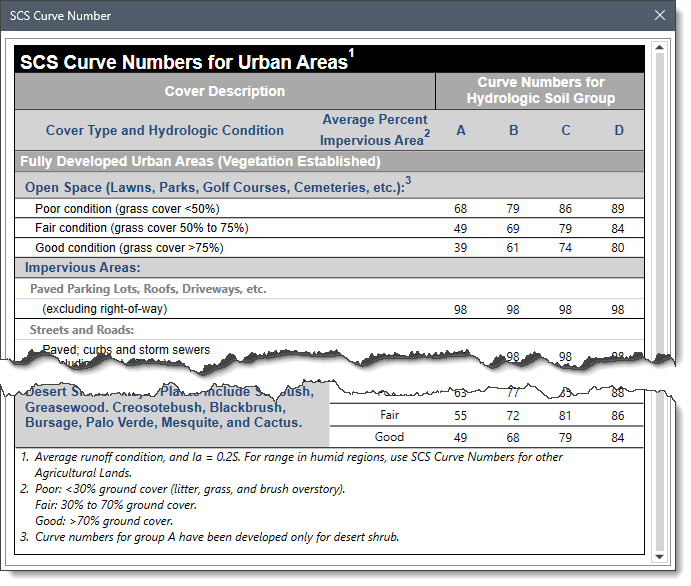Click value 89 in Poor condition row

pyautogui.click(x=618, y=208)
